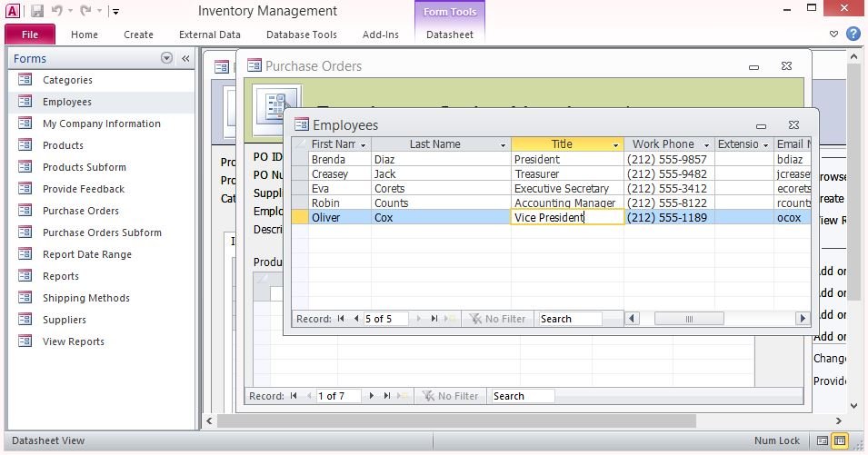Go to next record in Purchase Orders

coord(371,396)
